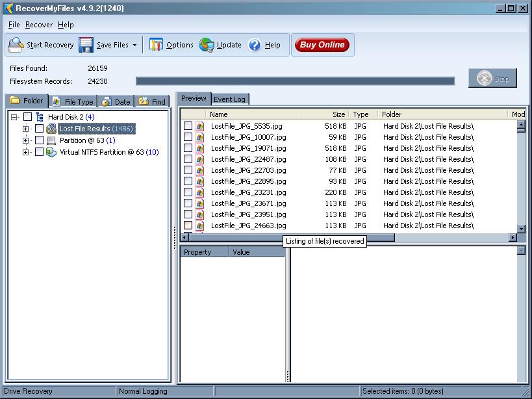Open the Save Files dropdown arrow
Image resolution: width=532 pixels, height=399 pixels.
click(x=134, y=45)
